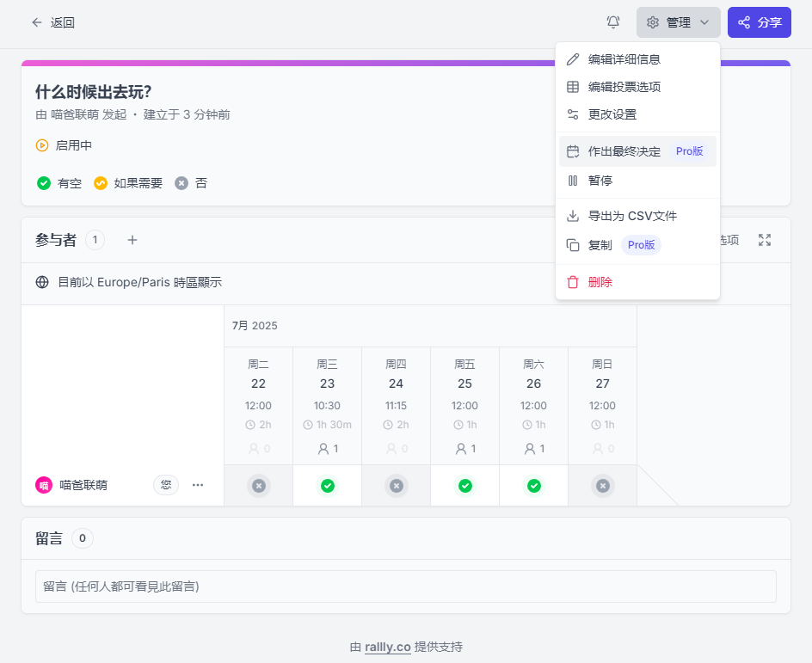Click the 11:15 time on 周四

tap(397, 406)
